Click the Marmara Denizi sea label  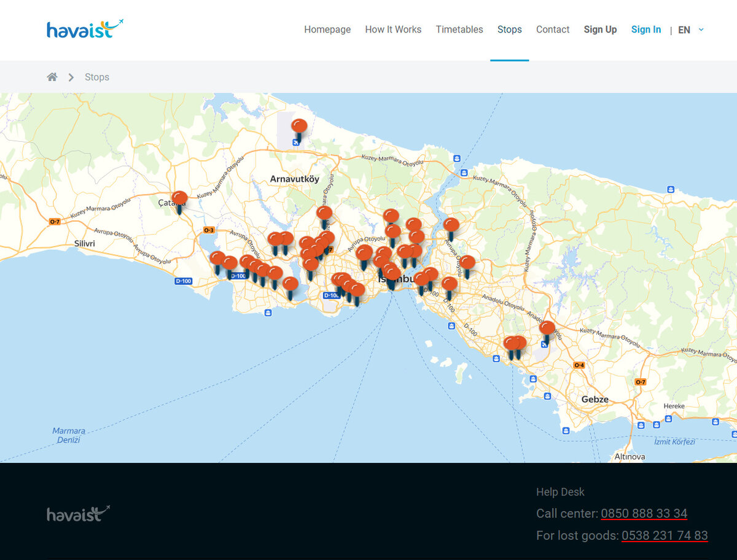69,435
